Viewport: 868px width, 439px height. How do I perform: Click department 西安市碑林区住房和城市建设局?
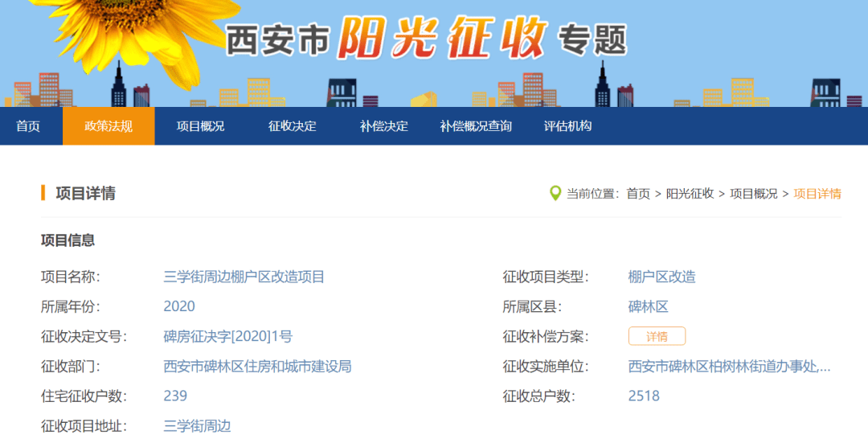point(257,367)
